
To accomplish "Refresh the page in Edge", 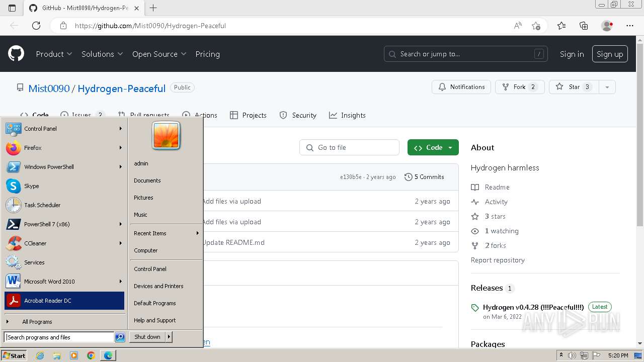I will pyautogui.click(x=36, y=26).
